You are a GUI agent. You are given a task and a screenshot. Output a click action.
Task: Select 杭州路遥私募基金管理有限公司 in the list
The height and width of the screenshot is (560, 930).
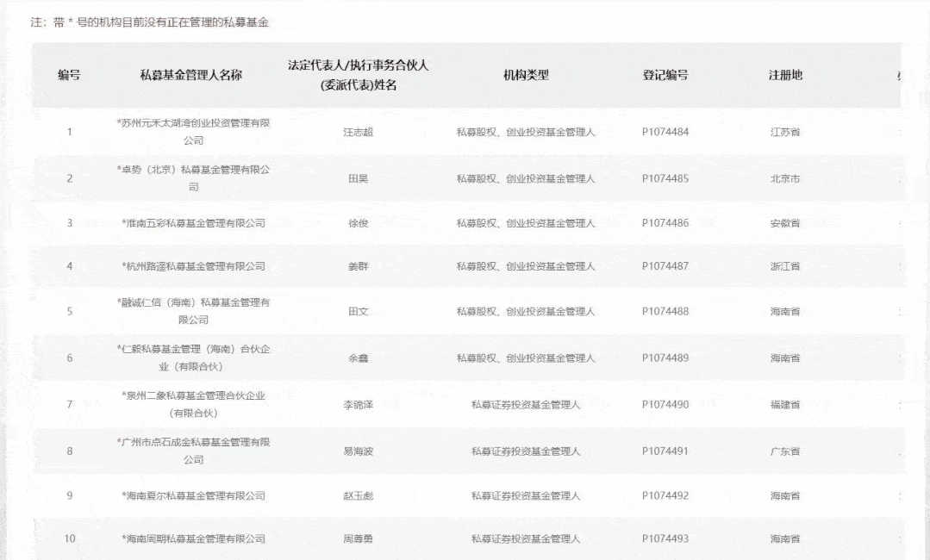click(x=194, y=266)
